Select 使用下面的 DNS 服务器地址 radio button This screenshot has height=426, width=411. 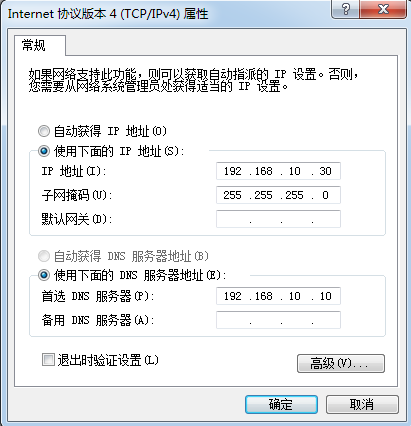44,275
